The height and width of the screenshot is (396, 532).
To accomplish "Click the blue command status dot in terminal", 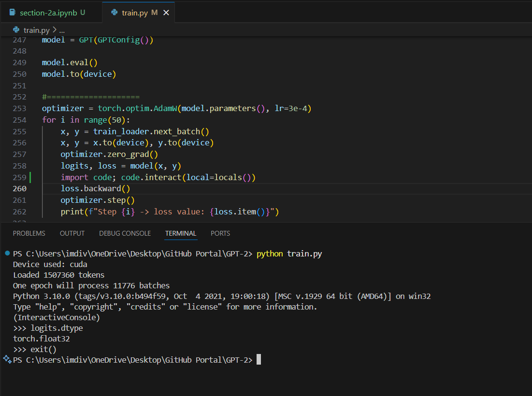I will pyautogui.click(x=7, y=253).
